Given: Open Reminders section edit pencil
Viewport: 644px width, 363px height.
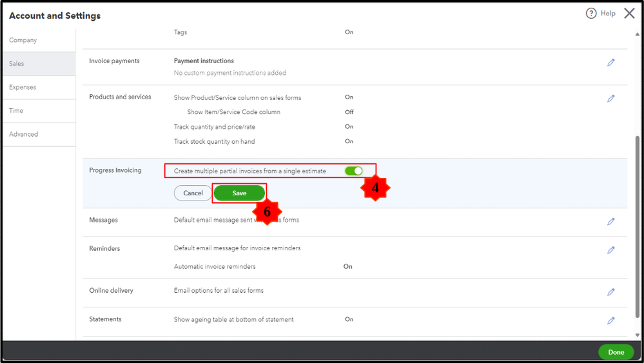Looking at the screenshot, I should pos(610,250).
